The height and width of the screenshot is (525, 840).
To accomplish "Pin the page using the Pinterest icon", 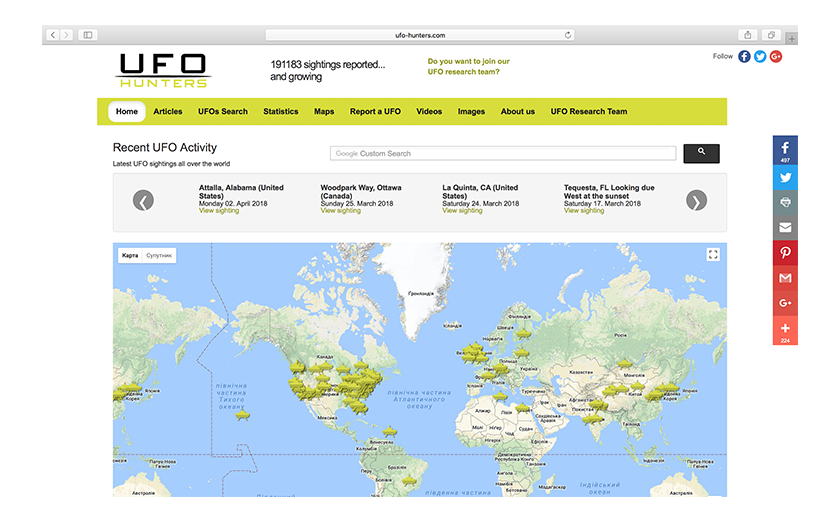I will [x=785, y=253].
